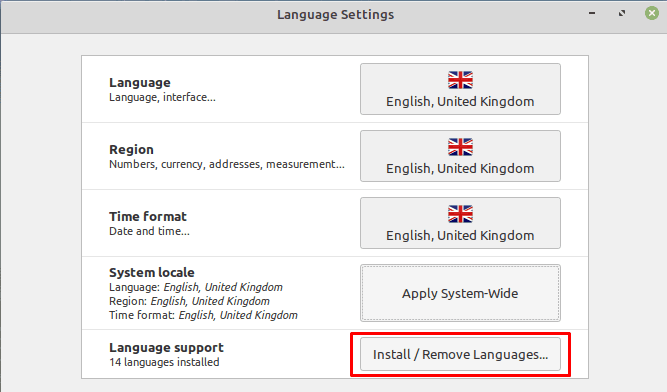Maximize the Language Settings window
The height and width of the screenshot is (392, 667).
[x=622, y=13]
